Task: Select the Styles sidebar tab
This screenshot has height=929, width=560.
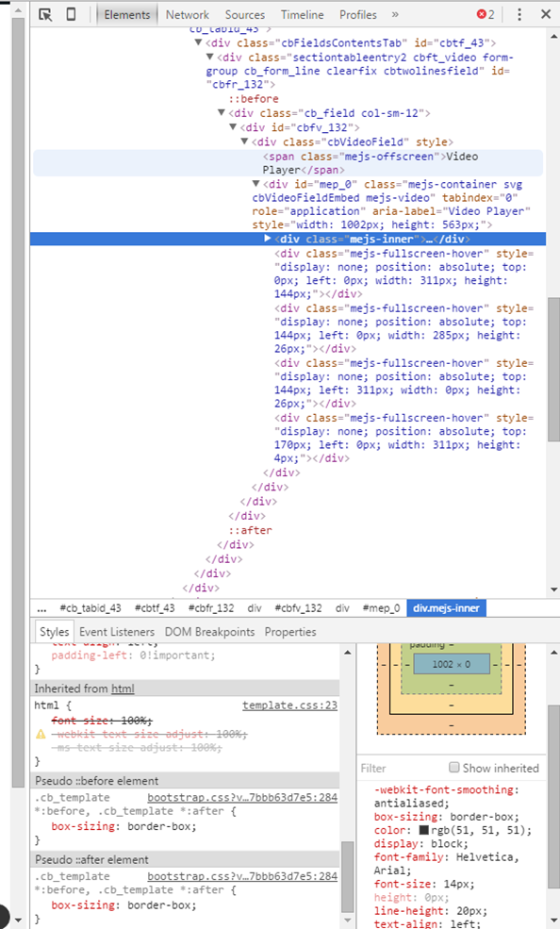Action: click(54, 632)
